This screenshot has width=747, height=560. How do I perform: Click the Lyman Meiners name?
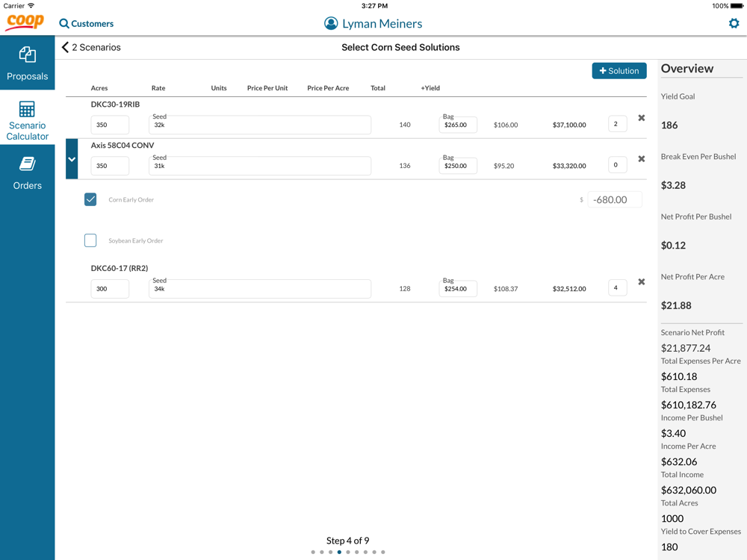[x=382, y=24]
